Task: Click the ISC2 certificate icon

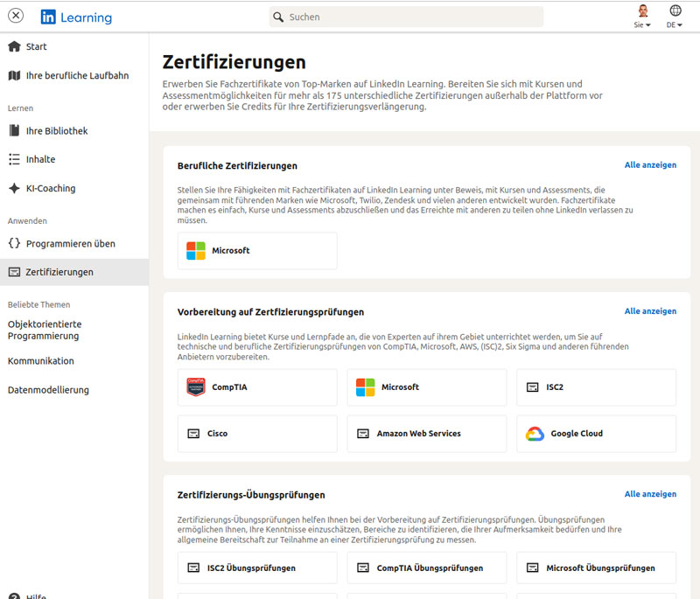Action: pos(533,387)
